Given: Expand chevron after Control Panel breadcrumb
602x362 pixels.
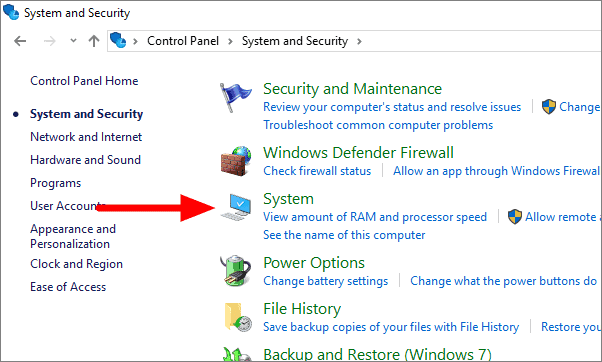Looking at the screenshot, I should [230, 41].
